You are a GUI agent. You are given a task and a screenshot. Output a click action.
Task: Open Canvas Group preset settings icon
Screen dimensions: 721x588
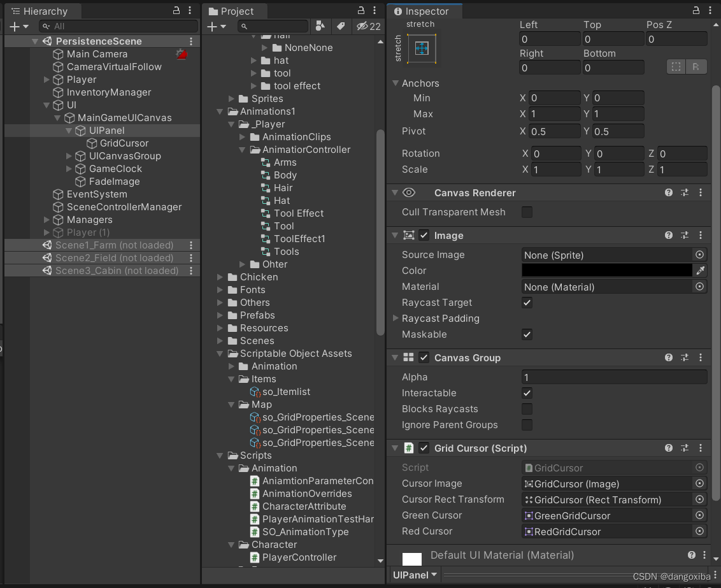point(685,357)
